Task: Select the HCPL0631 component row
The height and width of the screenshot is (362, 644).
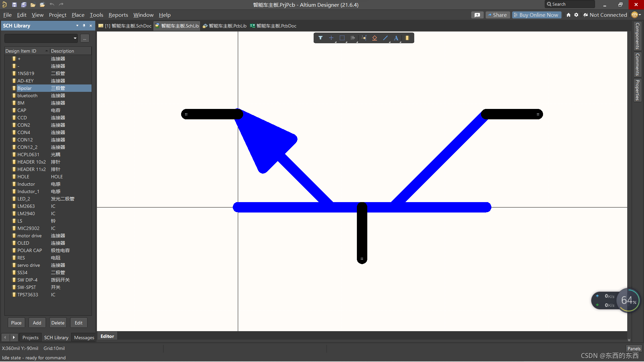Action: coord(28,155)
